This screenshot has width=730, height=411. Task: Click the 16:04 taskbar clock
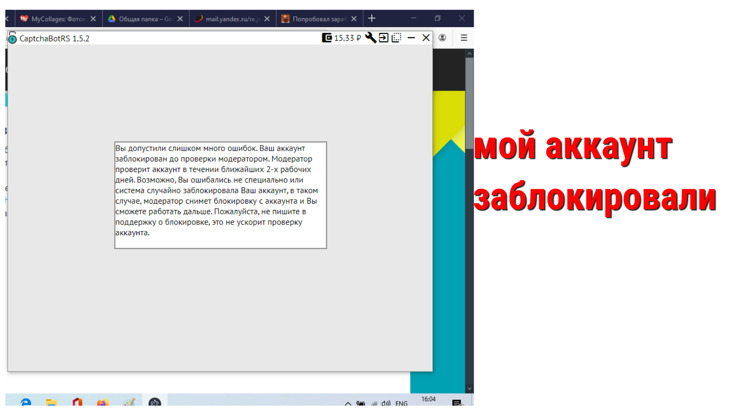pyautogui.click(x=428, y=399)
